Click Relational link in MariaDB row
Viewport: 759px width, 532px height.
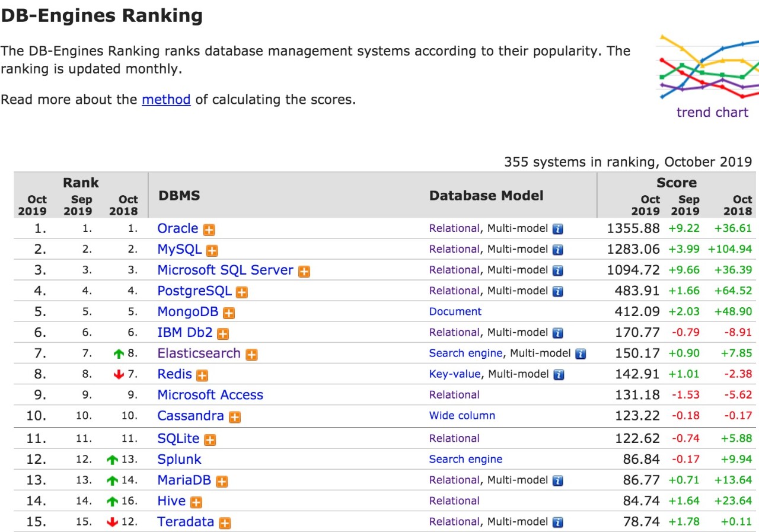(455, 480)
